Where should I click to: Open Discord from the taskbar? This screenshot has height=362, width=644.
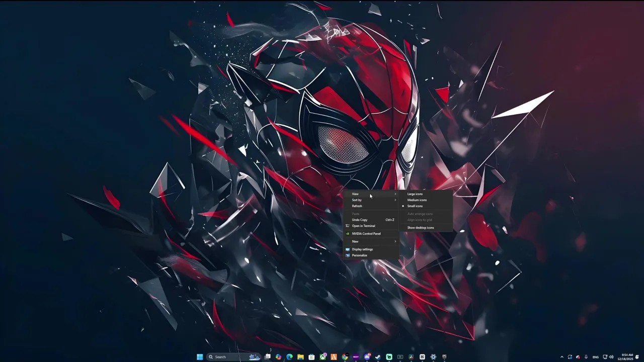(367, 357)
